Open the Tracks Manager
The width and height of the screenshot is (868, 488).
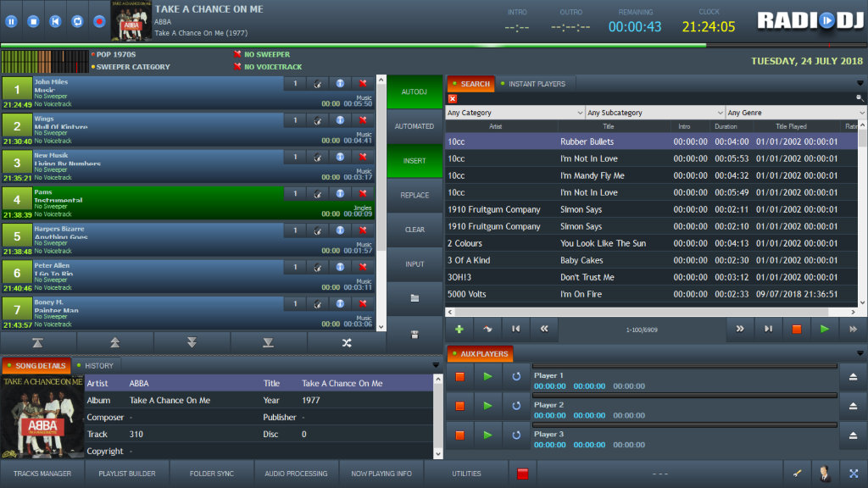point(42,474)
